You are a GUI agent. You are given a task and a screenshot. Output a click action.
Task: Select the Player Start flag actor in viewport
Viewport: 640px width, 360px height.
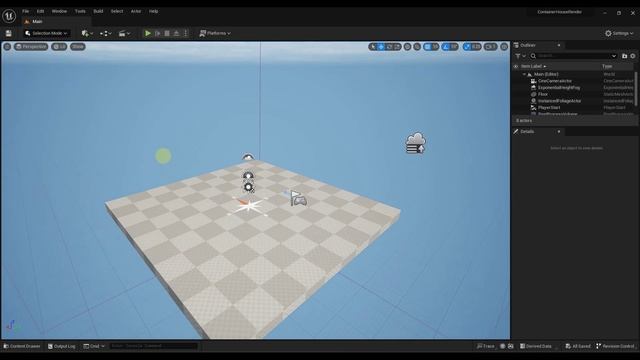(x=298, y=198)
